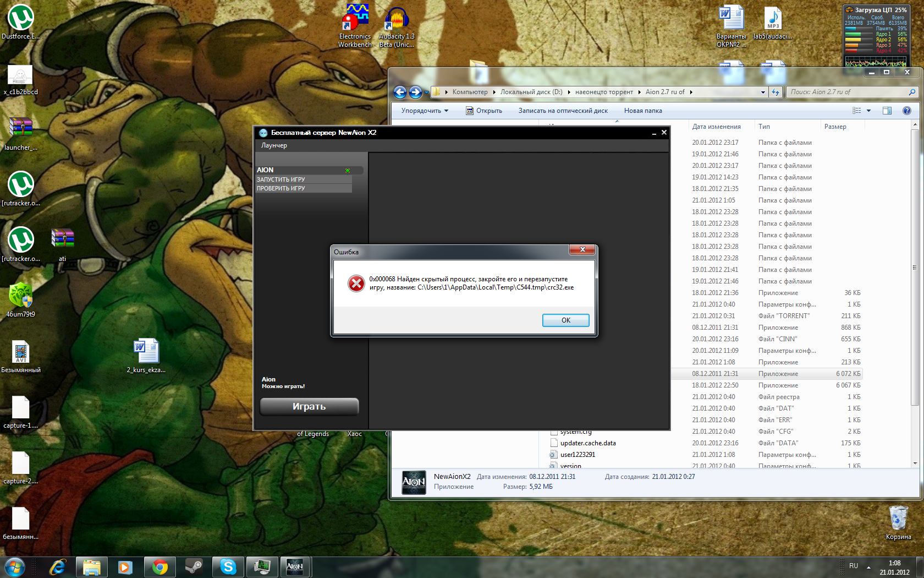Viewport: 924px width, 578px height.
Task: Click the Играть button in launcher
Action: pyautogui.click(x=309, y=406)
